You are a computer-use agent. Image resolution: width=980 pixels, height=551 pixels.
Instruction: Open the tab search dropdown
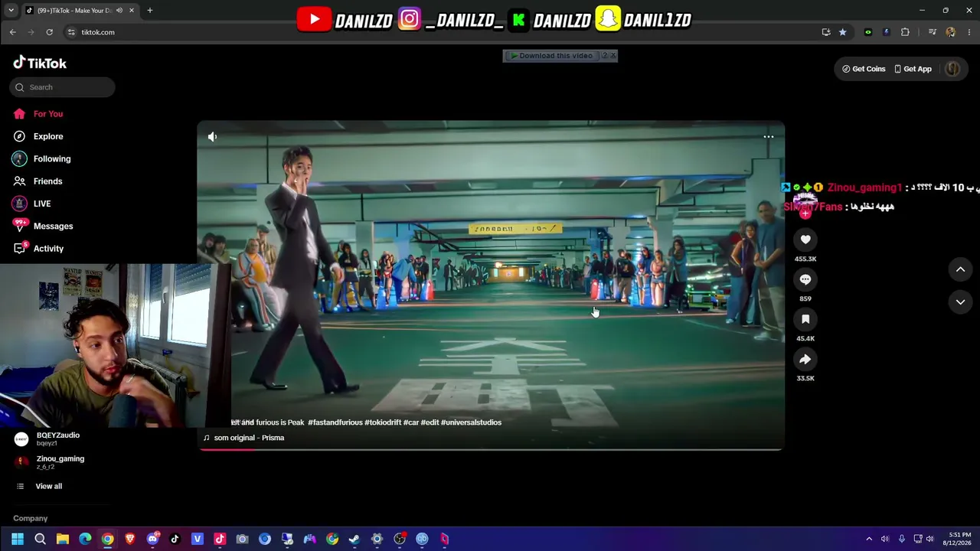pos(11,11)
